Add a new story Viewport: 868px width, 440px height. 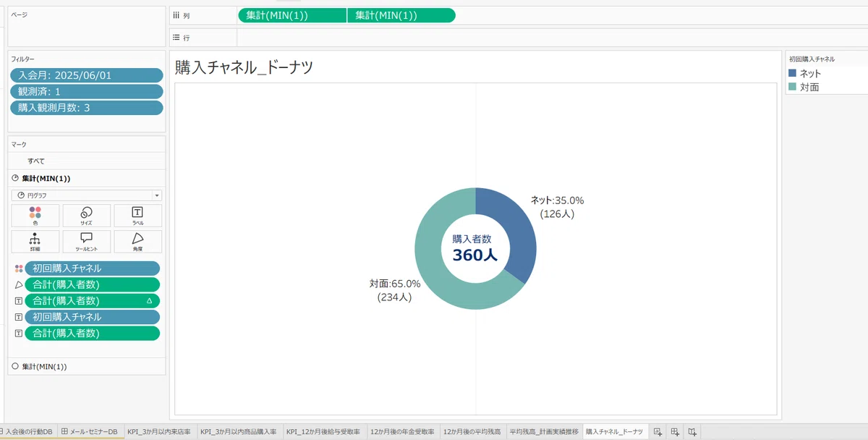(692, 431)
